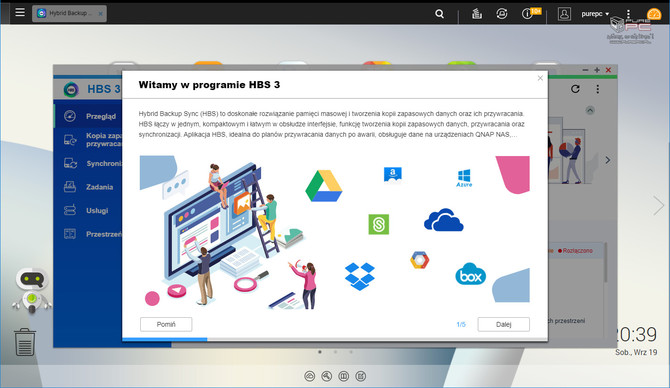670x388 pixels.
Task: Expand the purepc user dropdown
Action: click(595, 14)
